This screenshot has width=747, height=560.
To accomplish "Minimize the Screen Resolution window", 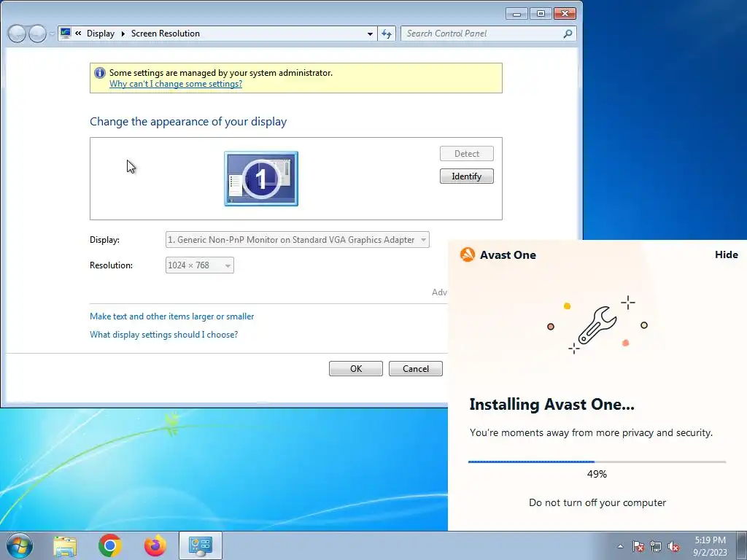I will click(516, 13).
